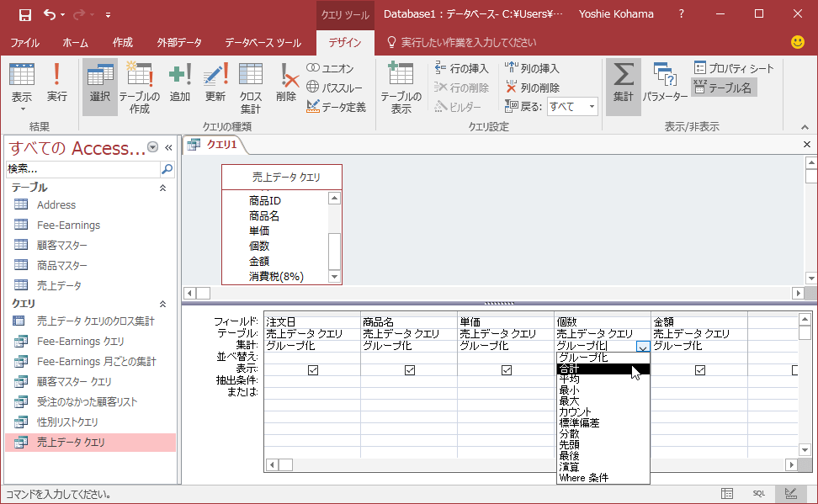Open the プロパティ シート property sheet
Image resolution: width=818 pixels, height=504 pixels.
click(734, 68)
